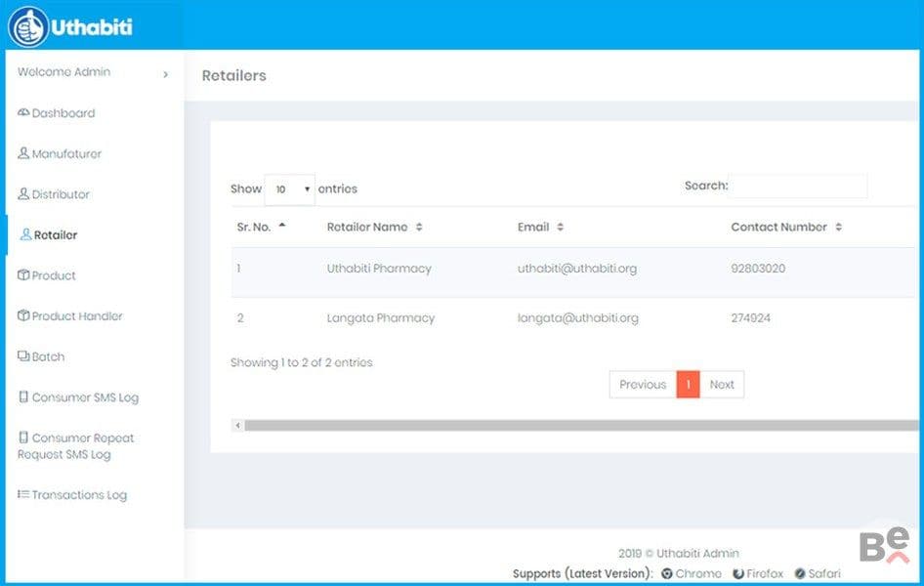Open the Consumer SMS Log phone icon

[x=23, y=397]
